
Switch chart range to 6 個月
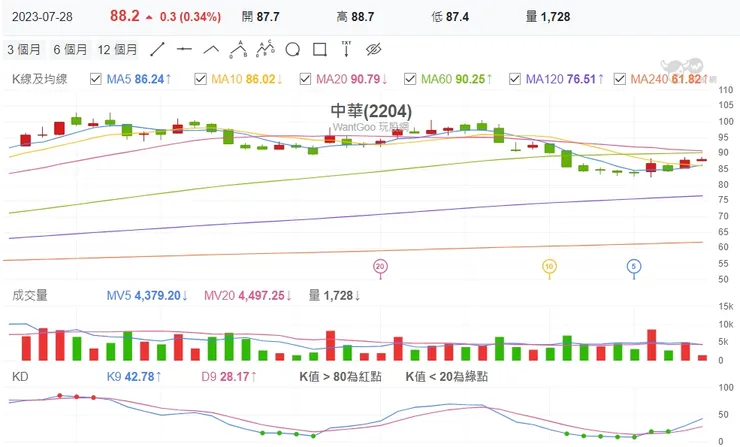tap(70, 49)
